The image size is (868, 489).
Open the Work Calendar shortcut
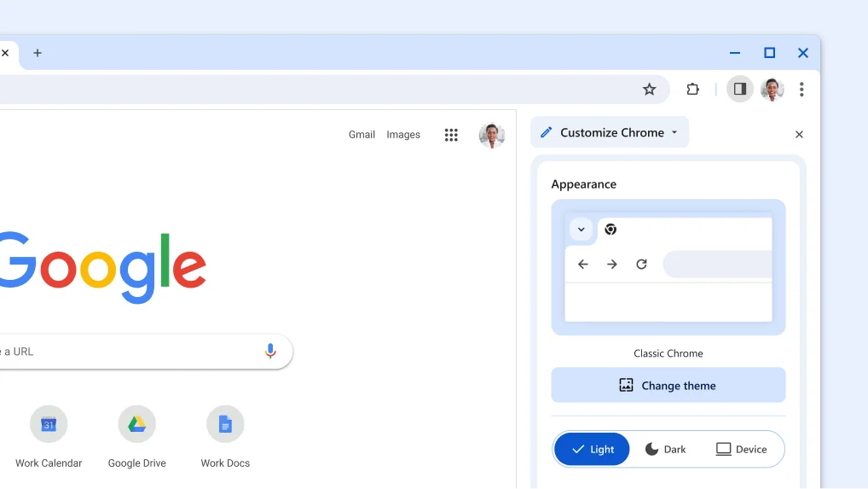pyautogui.click(x=49, y=424)
